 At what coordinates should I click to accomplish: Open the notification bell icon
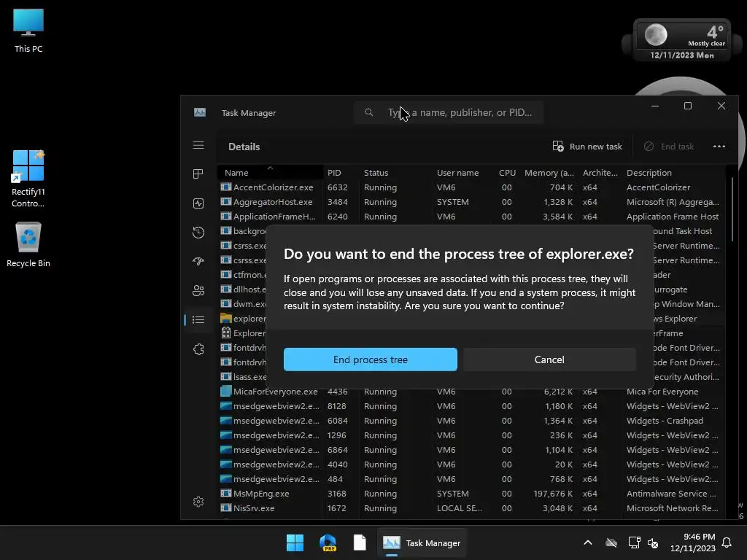[727, 542]
